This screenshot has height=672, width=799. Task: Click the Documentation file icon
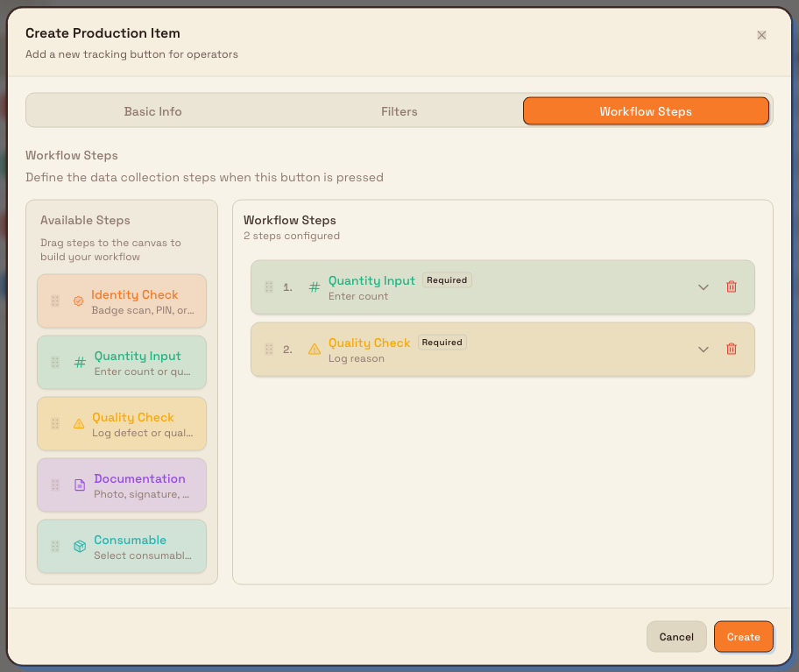point(80,485)
